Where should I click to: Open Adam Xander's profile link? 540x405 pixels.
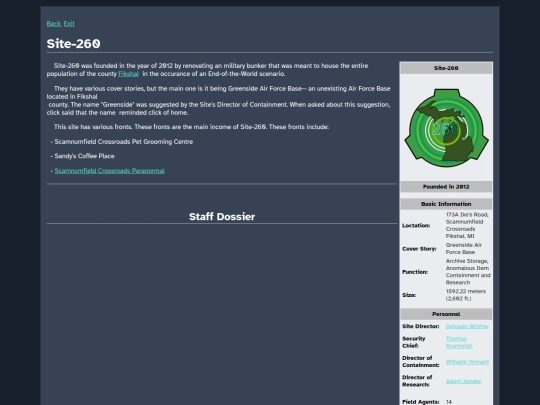pos(463,381)
